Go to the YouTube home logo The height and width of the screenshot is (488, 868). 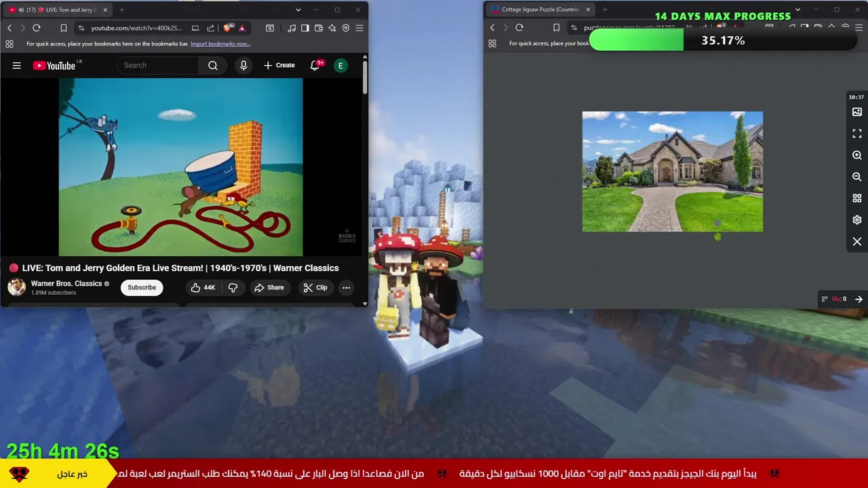54,66
